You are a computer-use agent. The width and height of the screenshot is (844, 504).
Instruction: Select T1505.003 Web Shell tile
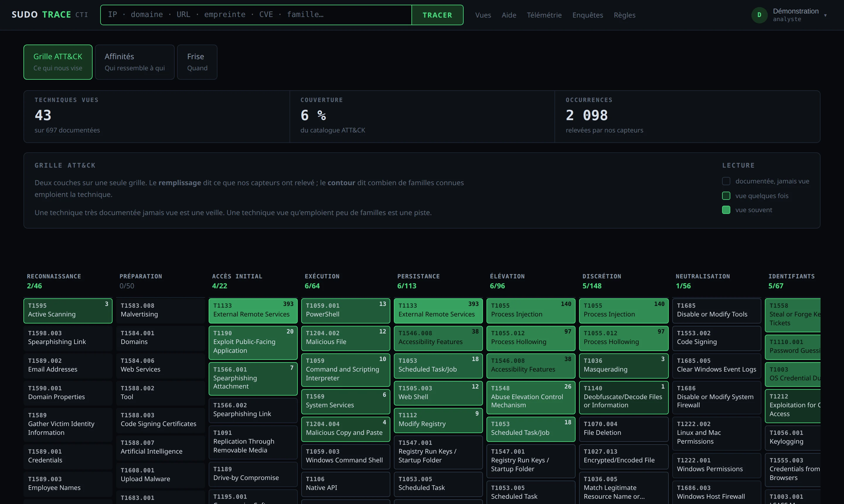(438, 393)
